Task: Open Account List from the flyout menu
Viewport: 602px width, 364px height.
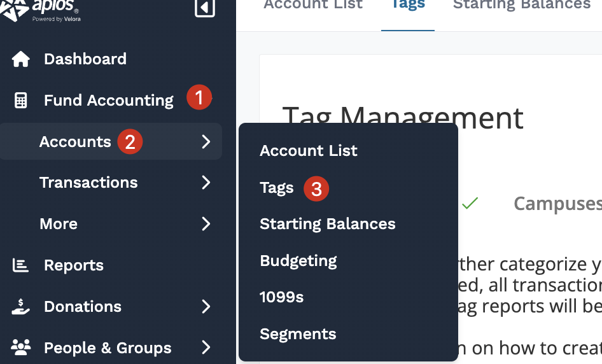Action: (x=309, y=151)
